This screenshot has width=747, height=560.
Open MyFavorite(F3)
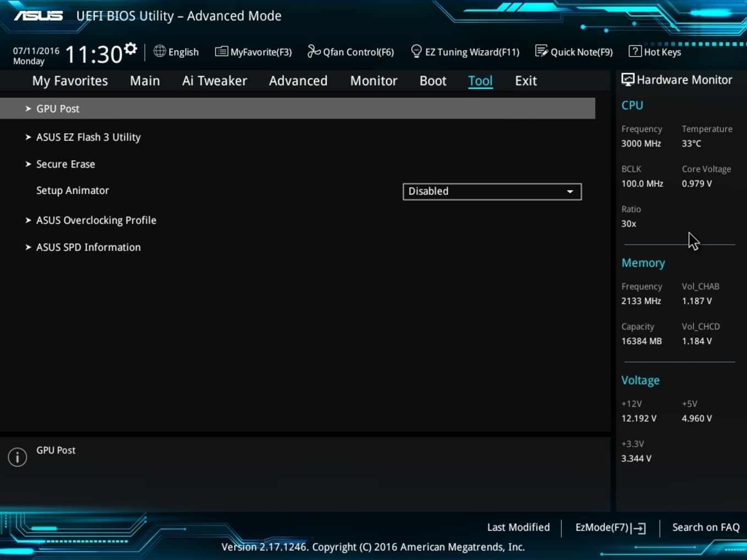coord(253,52)
